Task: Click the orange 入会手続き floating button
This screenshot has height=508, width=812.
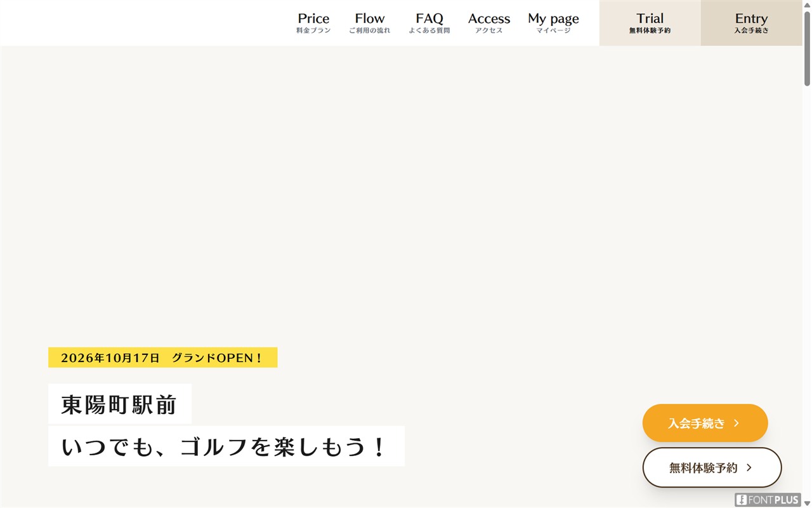Action: [x=705, y=423]
